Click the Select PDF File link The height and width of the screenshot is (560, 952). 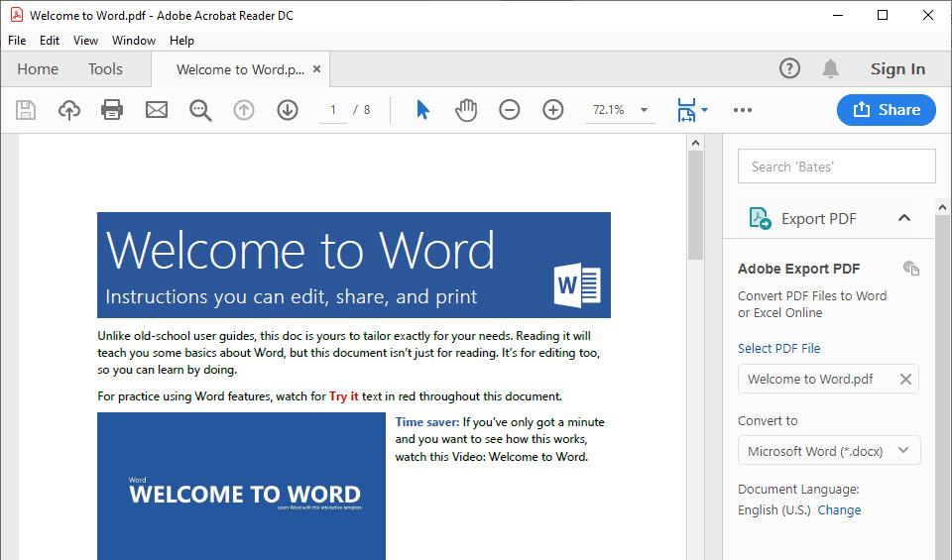[779, 348]
